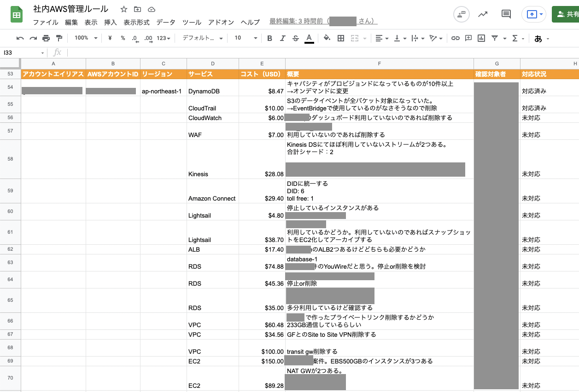Click the あ input tools icon
This screenshot has height=392, width=579.
pos(538,39)
